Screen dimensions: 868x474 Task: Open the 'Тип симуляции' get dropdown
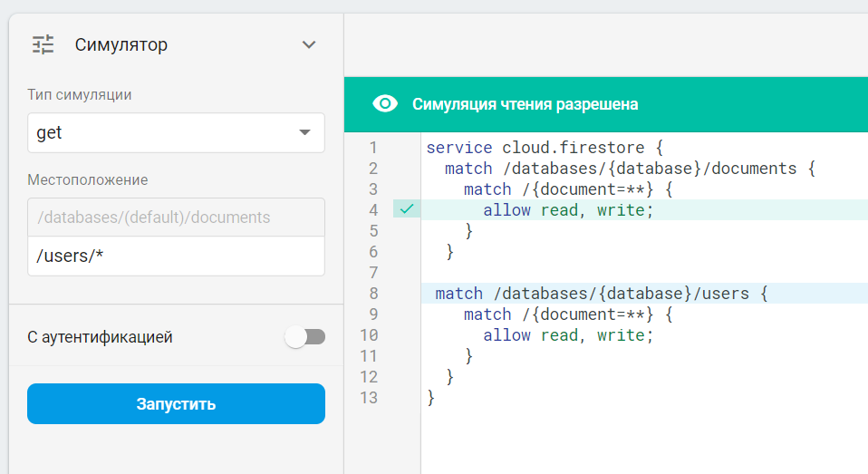pos(176,132)
